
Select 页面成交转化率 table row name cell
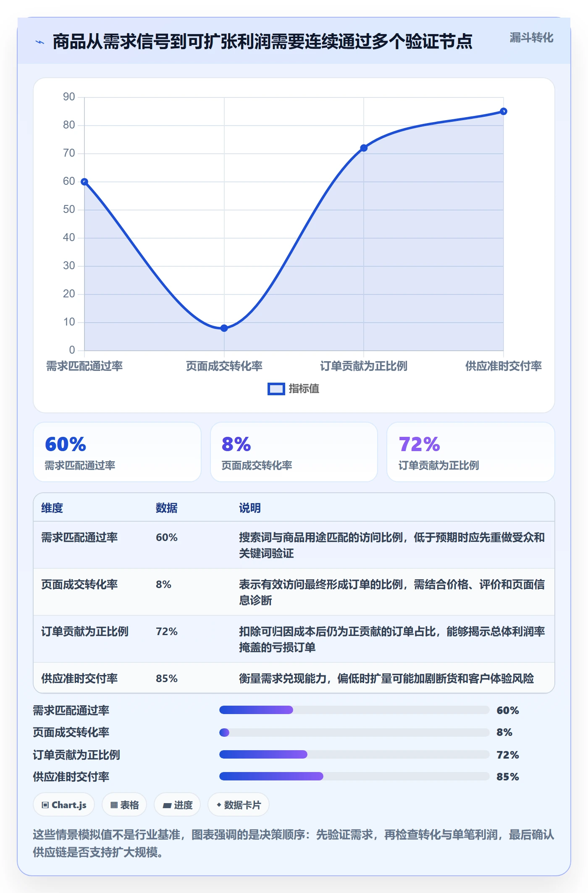79,584
